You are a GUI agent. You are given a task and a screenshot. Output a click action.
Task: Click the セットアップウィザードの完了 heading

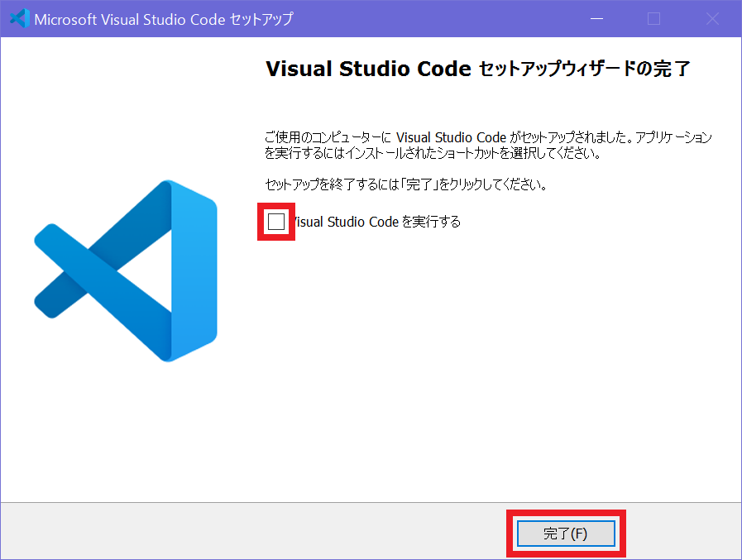tap(584, 69)
